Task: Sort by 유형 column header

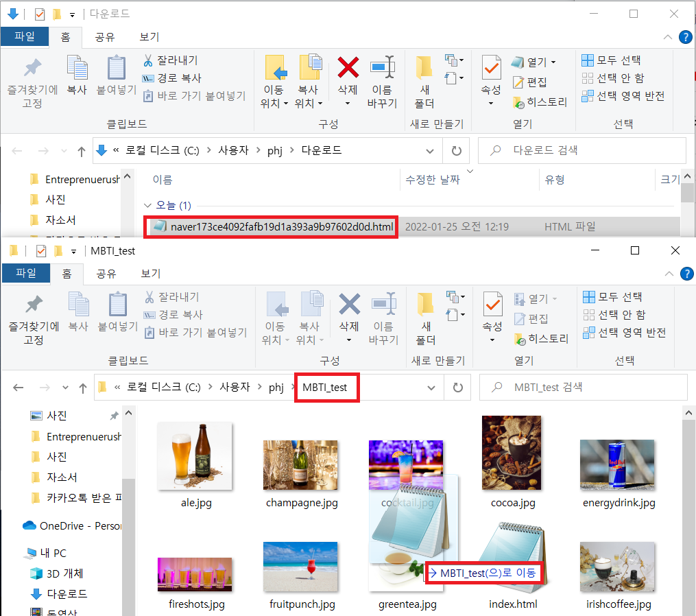Action: (555, 180)
